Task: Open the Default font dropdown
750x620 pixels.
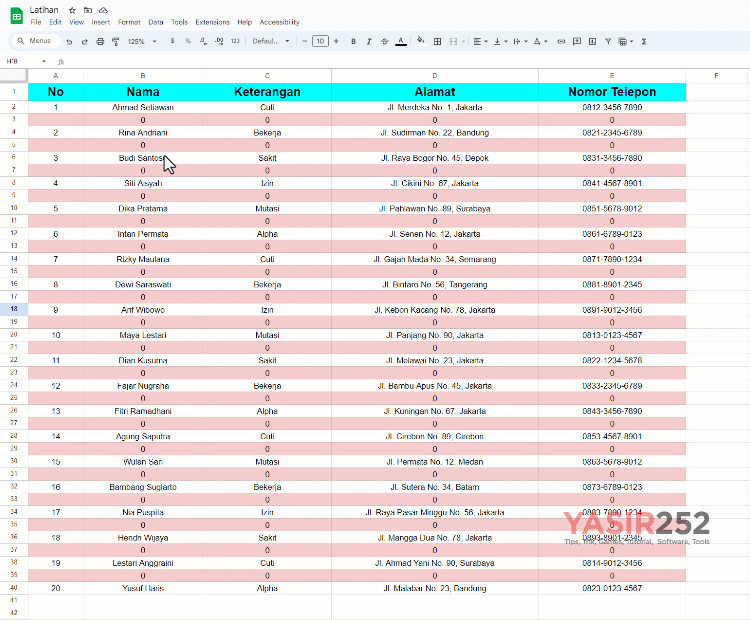Action: [x=271, y=41]
